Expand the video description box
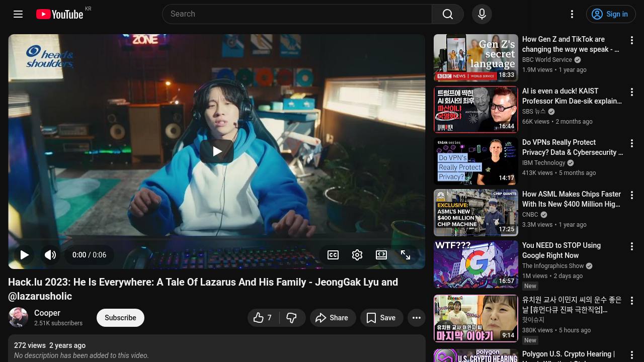Screen dimensions: 644x362 (217, 348)
